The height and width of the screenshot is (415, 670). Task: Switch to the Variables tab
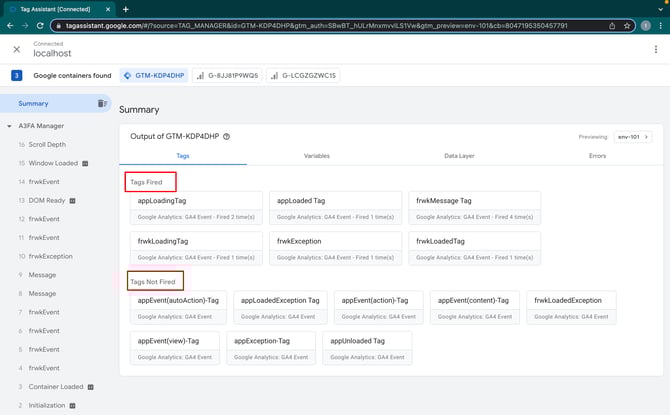[316, 156]
